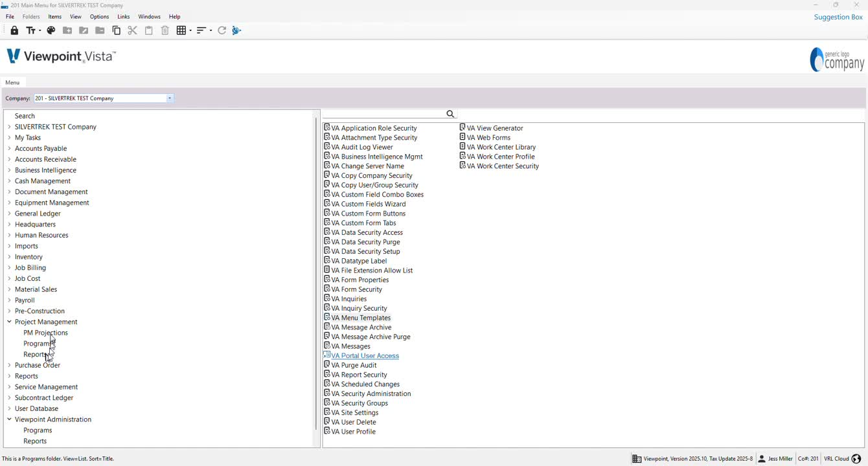This screenshot has height=466, width=868.
Task: Select Reports under Viewpoint Administration
Action: click(35, 441)
